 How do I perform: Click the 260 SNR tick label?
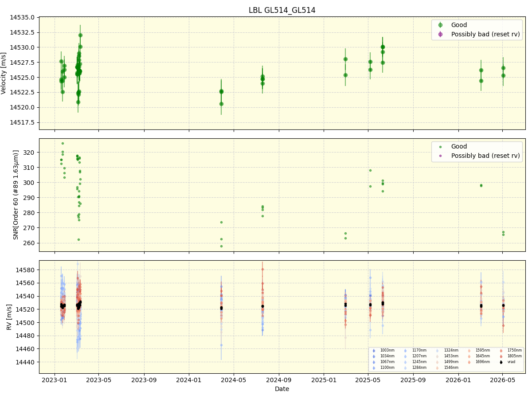point(29,243)
